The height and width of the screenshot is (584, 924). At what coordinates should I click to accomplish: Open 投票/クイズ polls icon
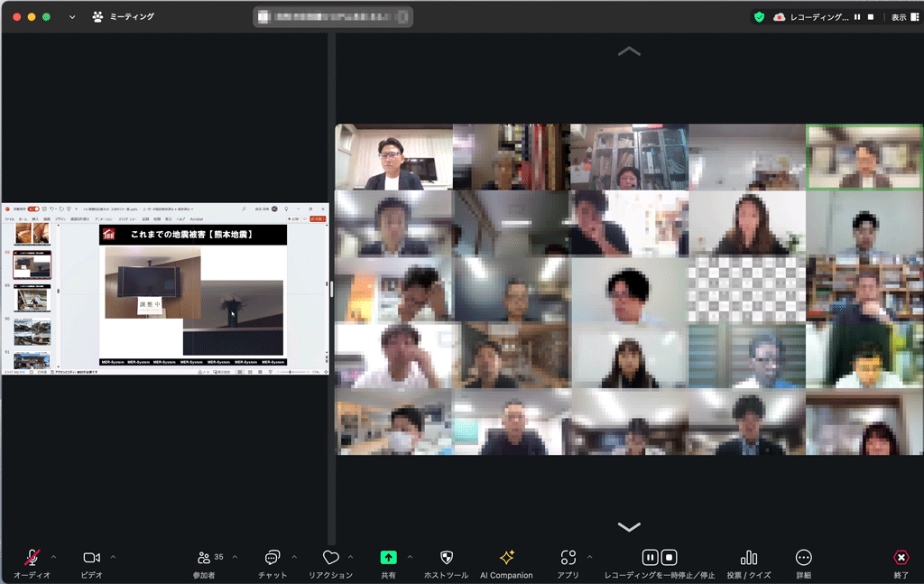point(748,558)
